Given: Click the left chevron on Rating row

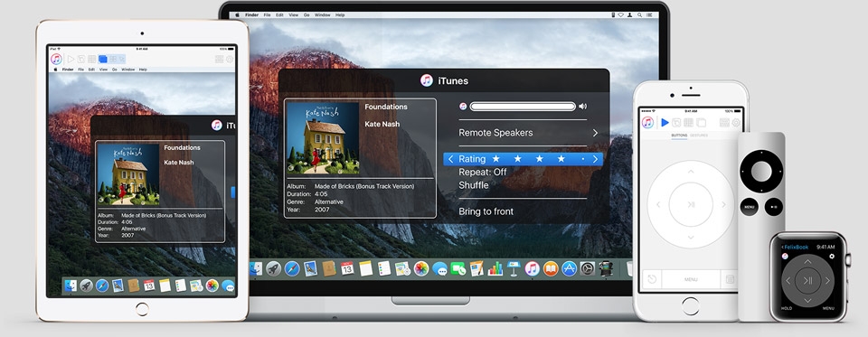Looking at the screenshot, I should (x=450, y=159).
